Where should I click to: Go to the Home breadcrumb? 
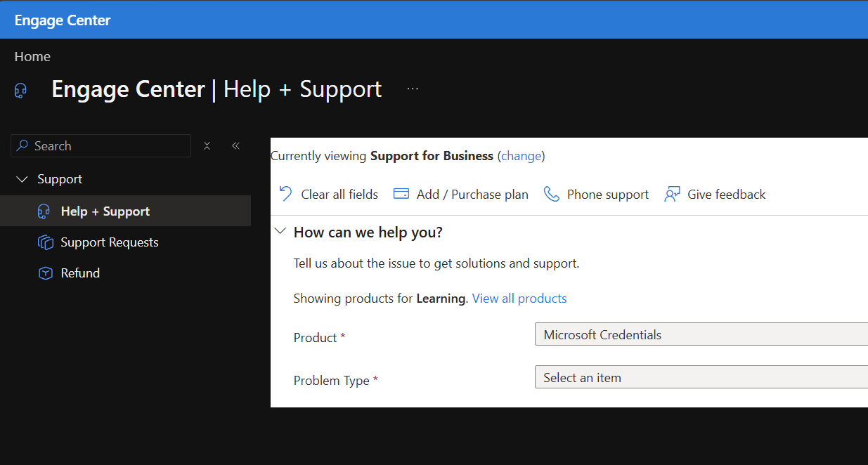tap(32, 56)
